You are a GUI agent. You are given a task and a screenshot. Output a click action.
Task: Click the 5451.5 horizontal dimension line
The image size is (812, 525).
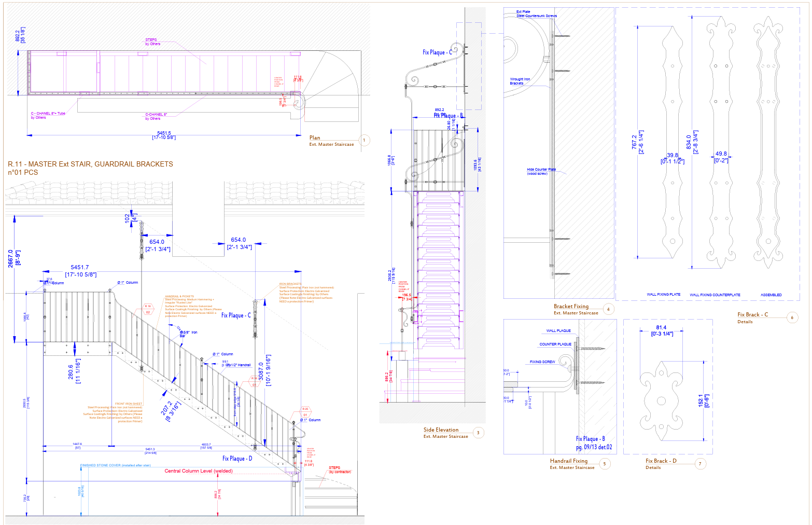[x=165, y=134]
